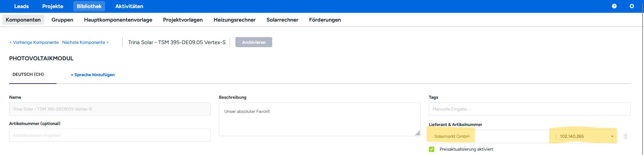Go to the Aktivitäten tab
The image size is (644, 155).
click(x=129, y=6)
